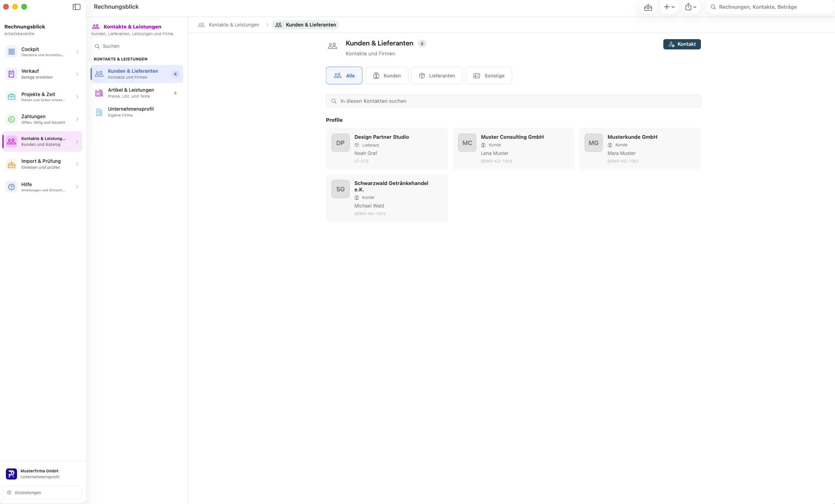Focus the Suchen field in the second panel
This screenshot has height=504, width=835.
pyautogui.click(x=137, y=46)
